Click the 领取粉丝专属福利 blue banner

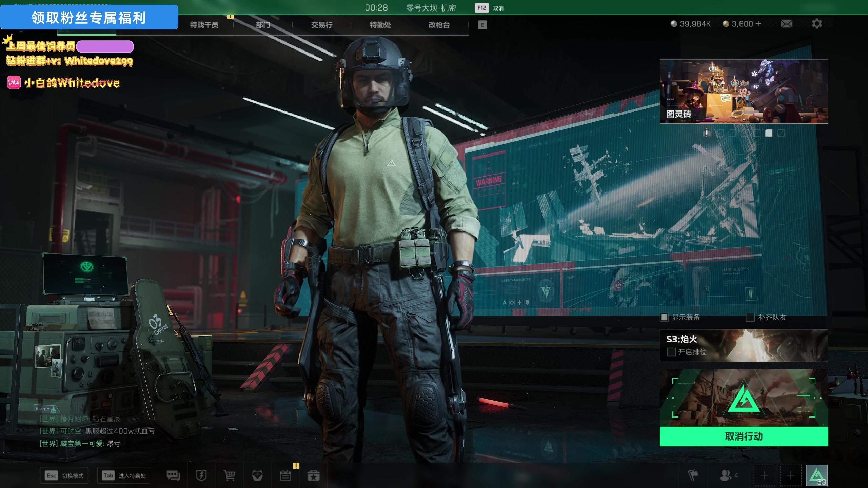coord(89,17)
